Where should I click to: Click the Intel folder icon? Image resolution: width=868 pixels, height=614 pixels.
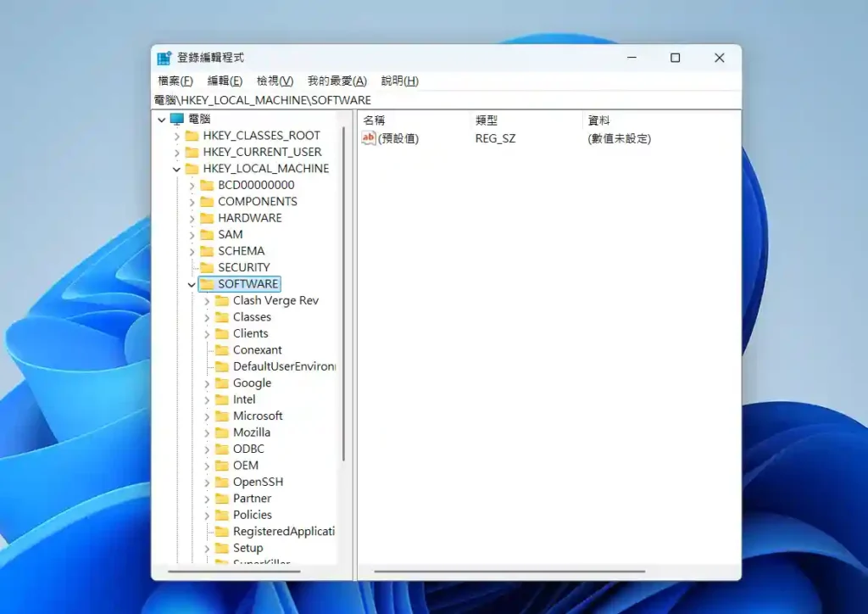(x=221, y=399)
